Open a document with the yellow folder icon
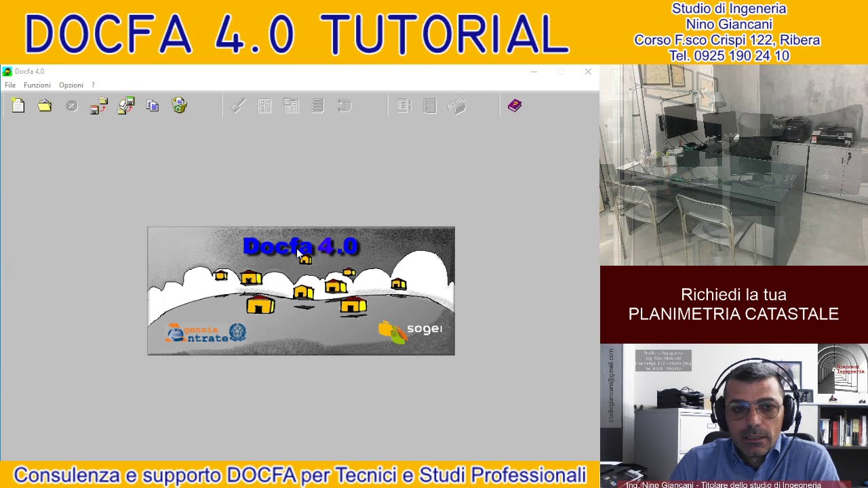The height and width of the screenshot is (488, 868). (45, 106)
